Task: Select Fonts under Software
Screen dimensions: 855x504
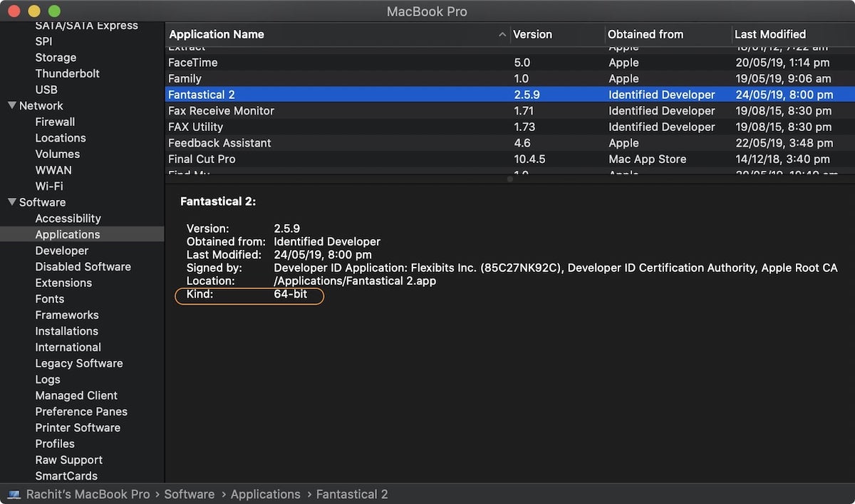Action: [49, 299]
